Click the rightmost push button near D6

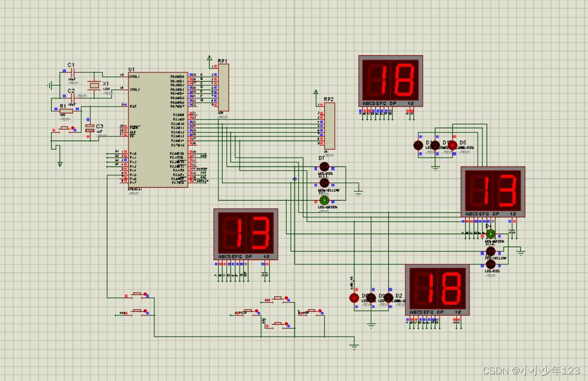311,312
